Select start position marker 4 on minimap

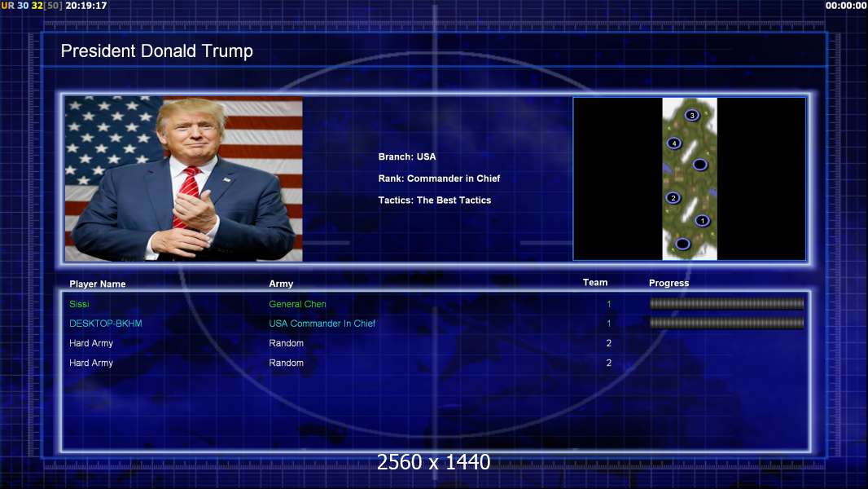(x=673, y=143)
